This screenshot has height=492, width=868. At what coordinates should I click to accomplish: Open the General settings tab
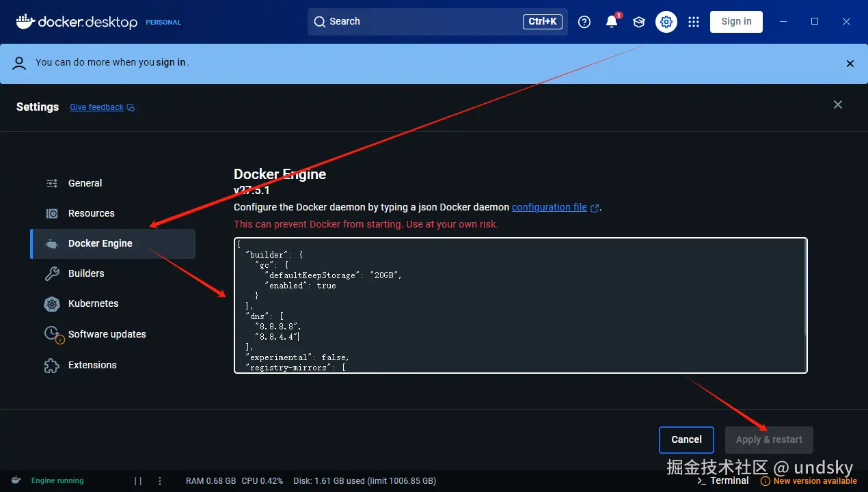click(113, 183)
